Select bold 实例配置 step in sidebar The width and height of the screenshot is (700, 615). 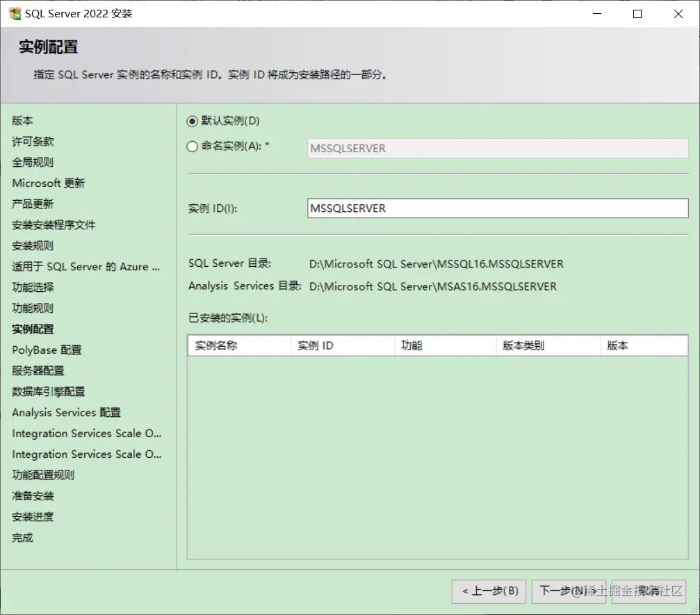point(33,329)
